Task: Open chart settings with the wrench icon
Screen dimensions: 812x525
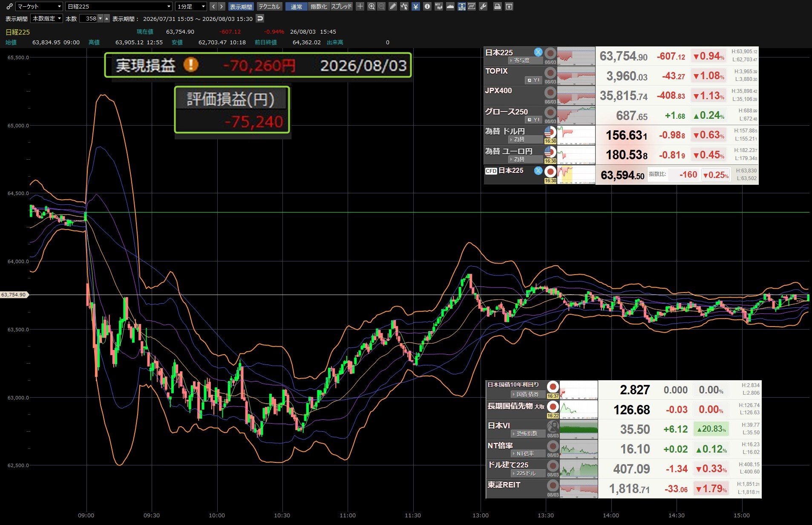Action: 483,6
